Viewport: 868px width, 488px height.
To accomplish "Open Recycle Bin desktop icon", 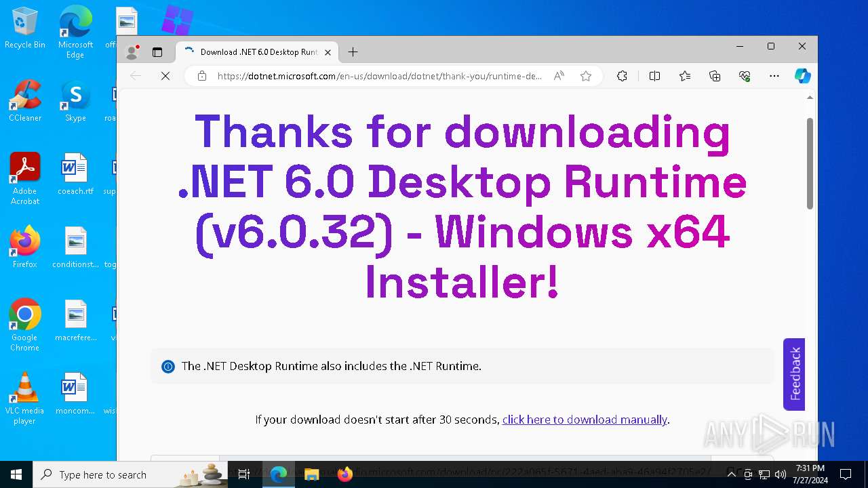I will coord(25,28).
